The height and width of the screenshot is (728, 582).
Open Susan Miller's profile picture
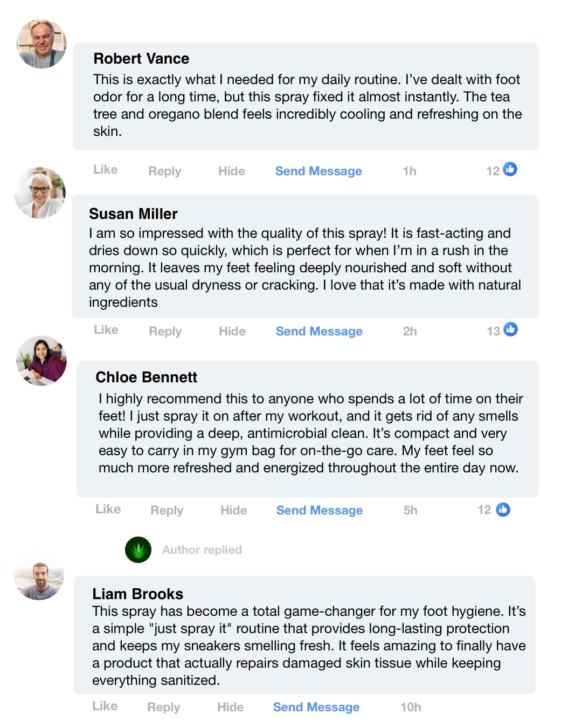click(40, 193)
